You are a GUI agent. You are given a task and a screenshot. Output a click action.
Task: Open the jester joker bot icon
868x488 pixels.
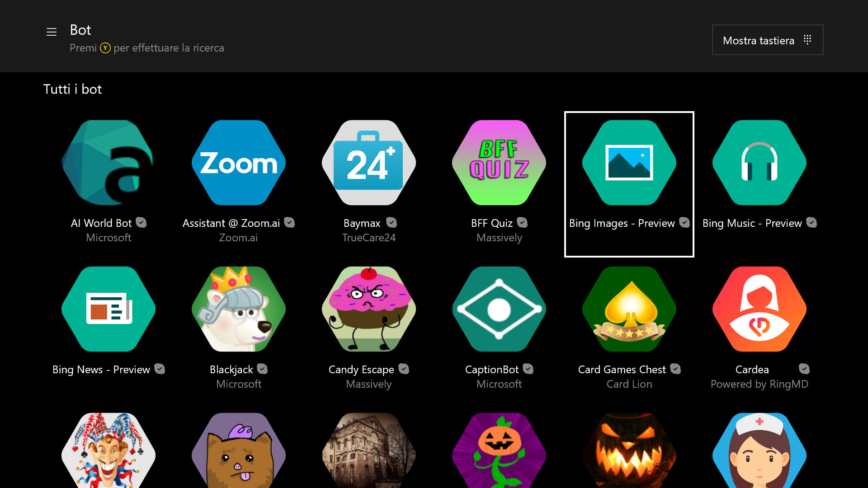coord(108,450)
